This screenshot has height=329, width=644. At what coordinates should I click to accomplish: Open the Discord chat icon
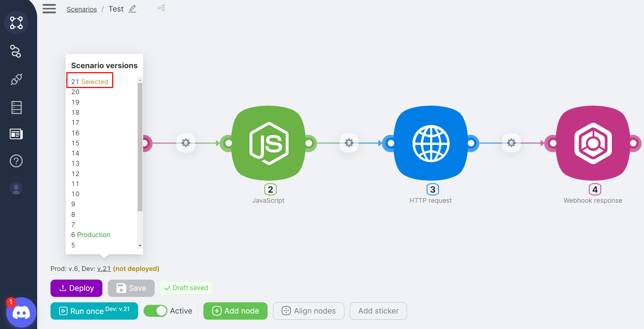click(21, 312)
